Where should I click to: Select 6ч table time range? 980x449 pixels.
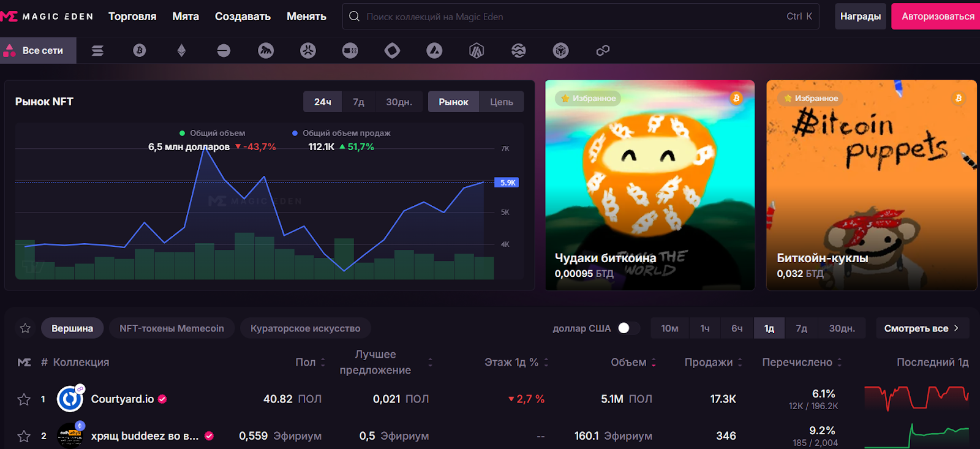coord(737,328)
